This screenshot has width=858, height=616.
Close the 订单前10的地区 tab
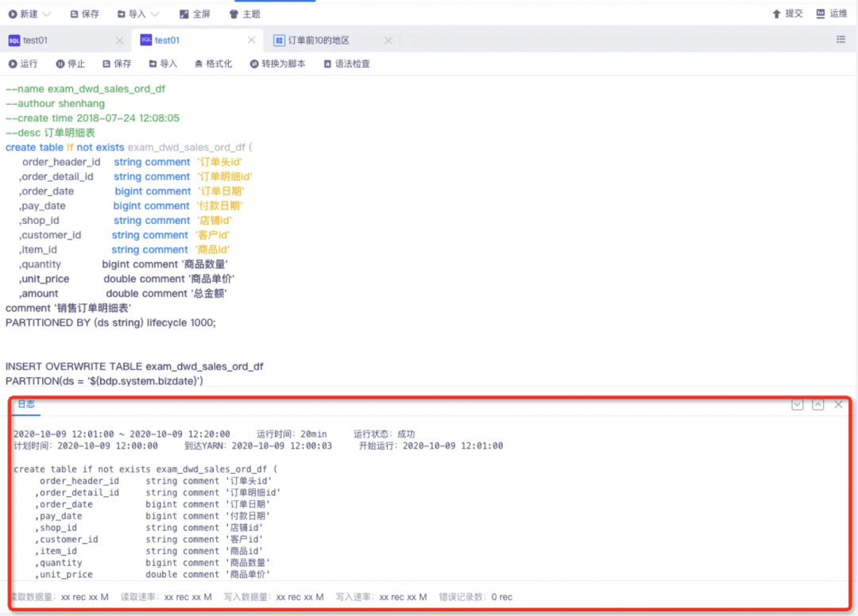coord(388,40)
